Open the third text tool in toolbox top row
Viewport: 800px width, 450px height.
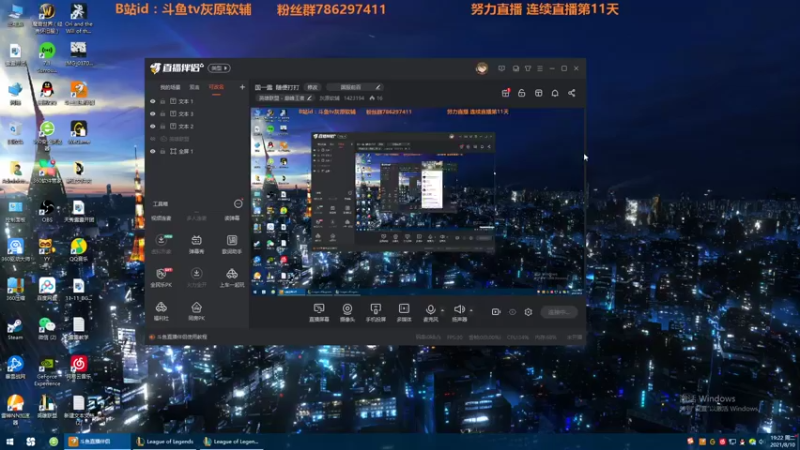(x=232, y=218)
